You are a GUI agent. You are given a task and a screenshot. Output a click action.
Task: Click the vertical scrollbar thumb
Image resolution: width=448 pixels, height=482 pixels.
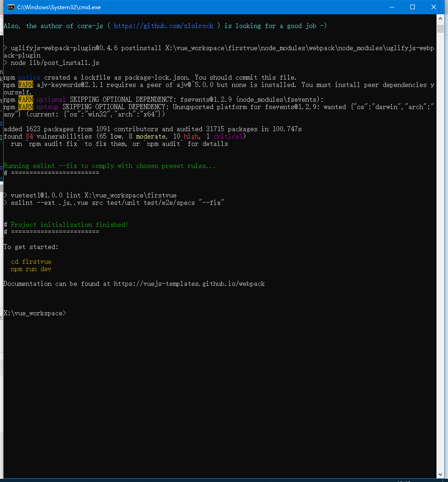click(440, 29)
